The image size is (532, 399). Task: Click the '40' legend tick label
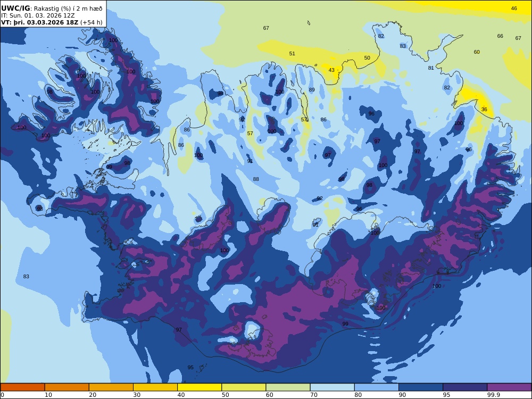(181, 395)
